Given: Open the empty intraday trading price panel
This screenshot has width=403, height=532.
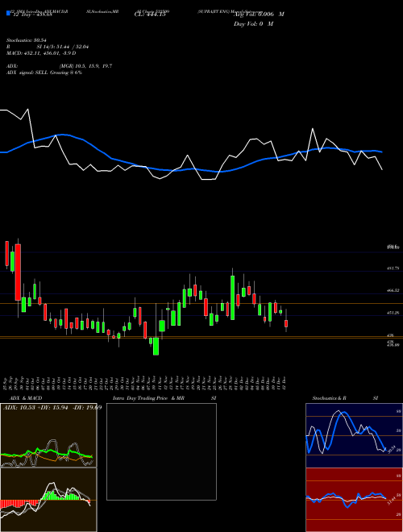Looking at the screenshot, I should pos(161,451).
